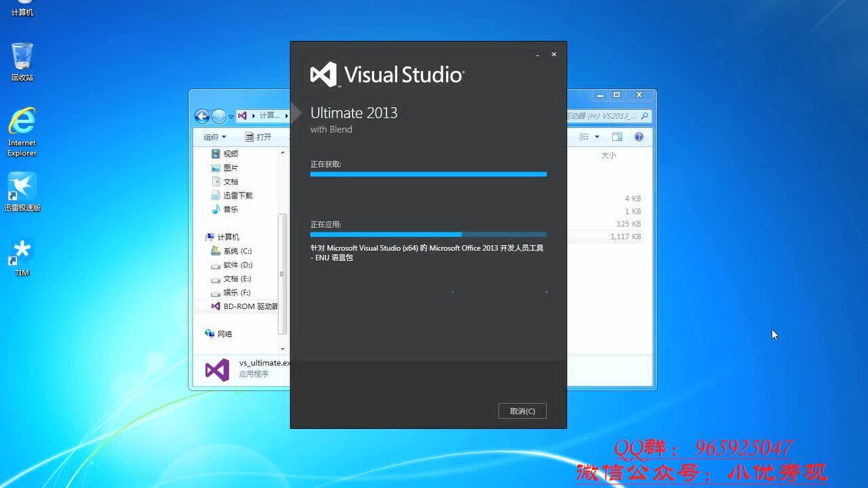Open the 组织 dropdown menu

point(215,136)
